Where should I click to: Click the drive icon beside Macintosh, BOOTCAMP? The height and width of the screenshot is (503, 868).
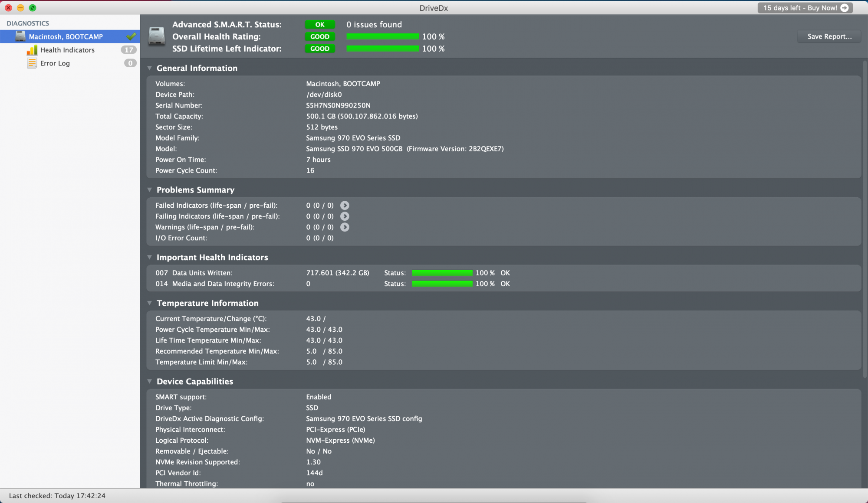[x=20, y=36]
